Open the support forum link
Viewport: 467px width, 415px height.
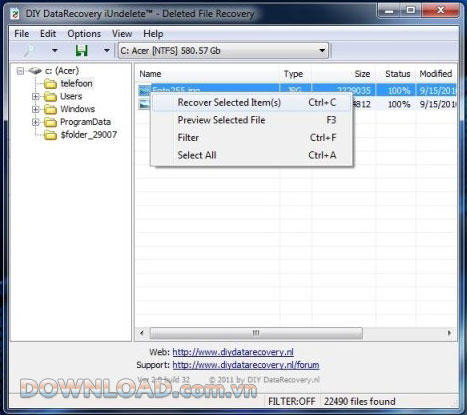coord(246,365)
